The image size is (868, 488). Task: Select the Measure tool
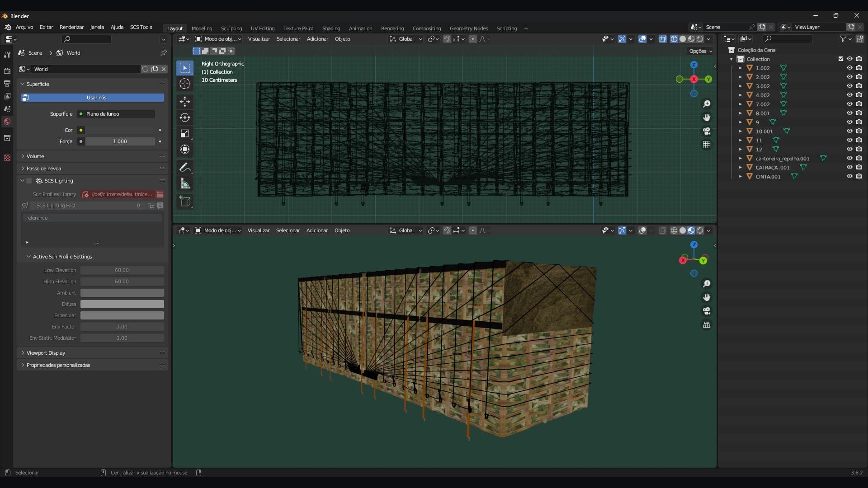[184, 183]
